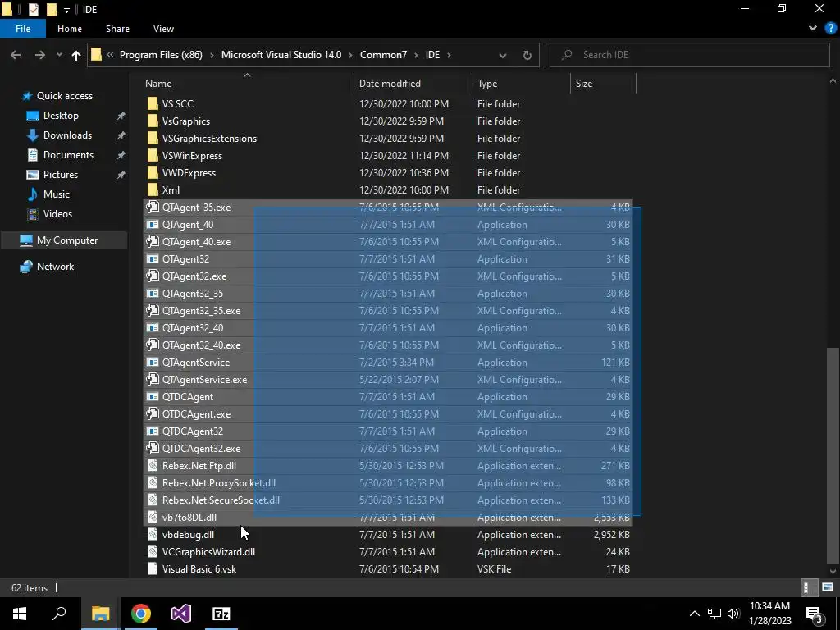This screenshot has width=840, height=630.
Task: Click the Visual Basic 6.vsk file icon
Action: pyautogui.click(x=153, y=569)
